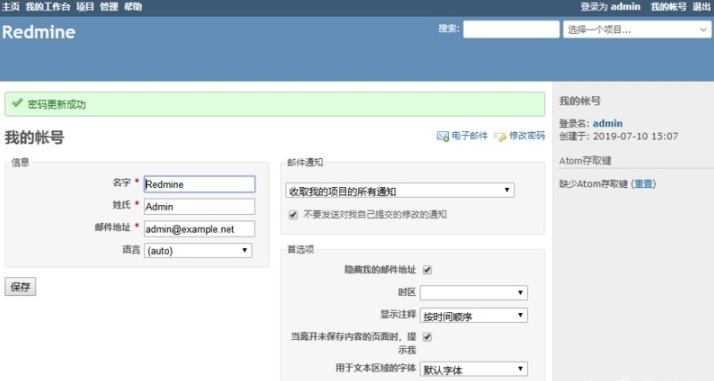
Task: Open 我的帐号 in the top right menu
Action: [x=668, y=7]
